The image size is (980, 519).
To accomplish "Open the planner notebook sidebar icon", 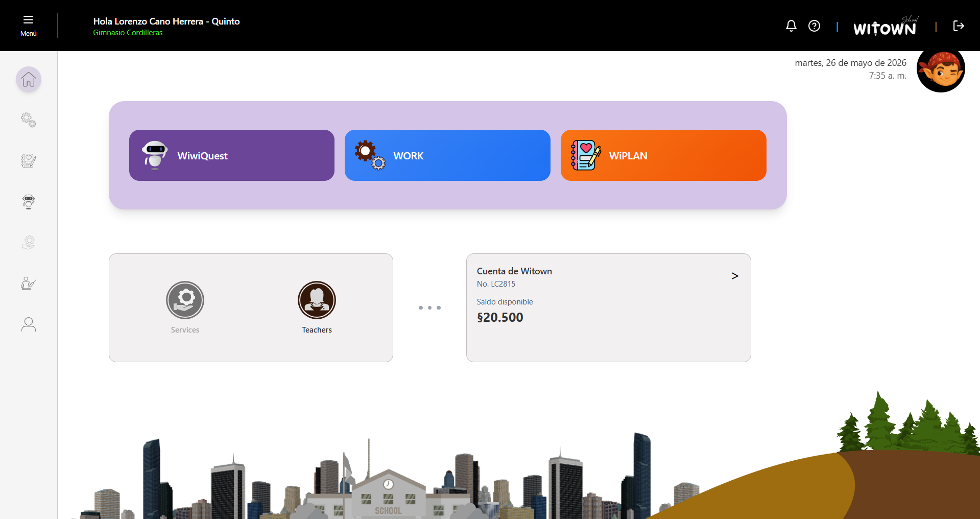I will coord(29,161).
